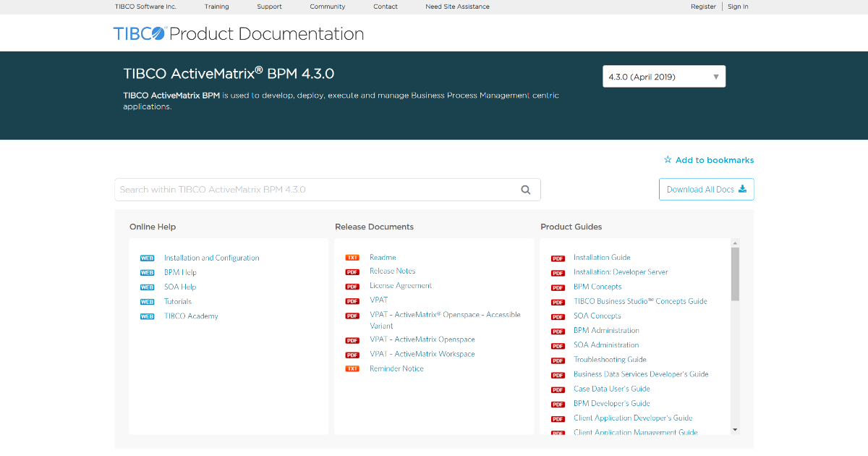The height and width of the screenshot is (456, 868).
Task: Click the dropdown arrow in the version selector
Action: pyautogui.click(x=716, y=76)
